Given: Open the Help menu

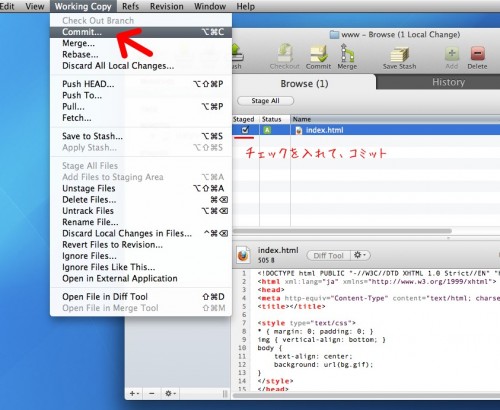Looking at the screenshot, I should pos(246,6).
